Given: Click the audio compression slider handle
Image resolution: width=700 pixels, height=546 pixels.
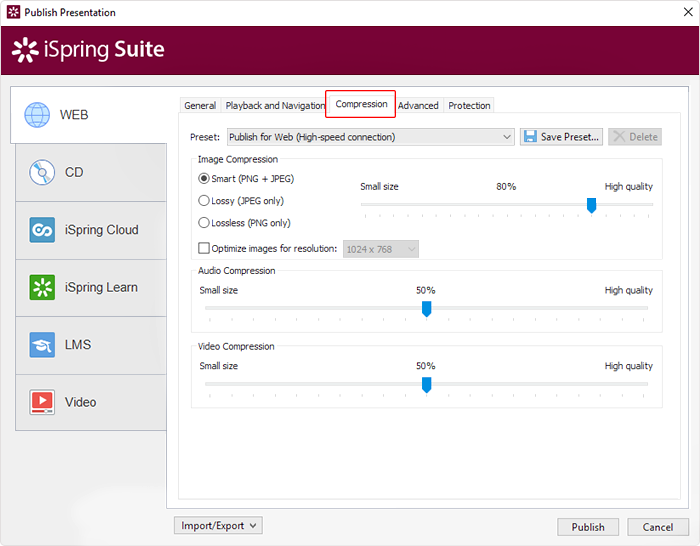Looking at the screenshot, I should click(426, 309).
